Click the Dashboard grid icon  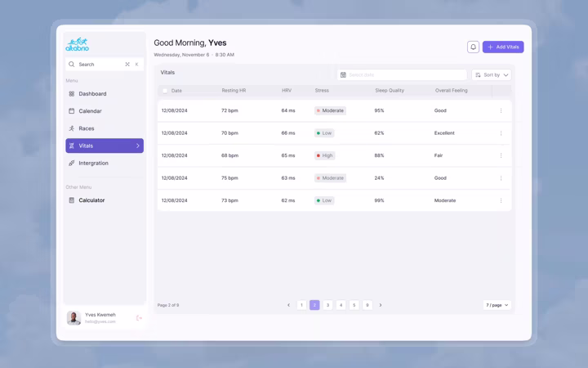tap(72, 94)
